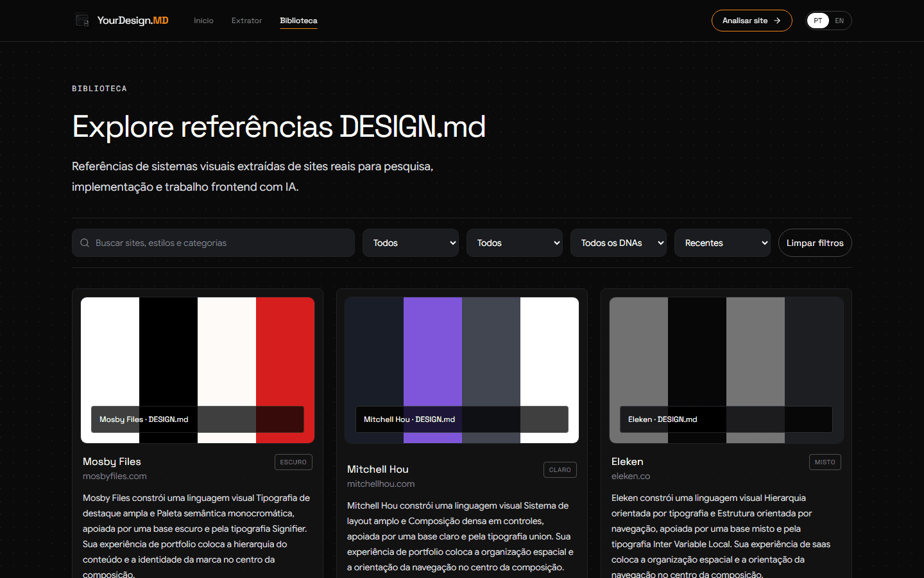The image size is (924, 578).
Task: Click the BIBLIOTECA section label
Action: tap(99, 89)
